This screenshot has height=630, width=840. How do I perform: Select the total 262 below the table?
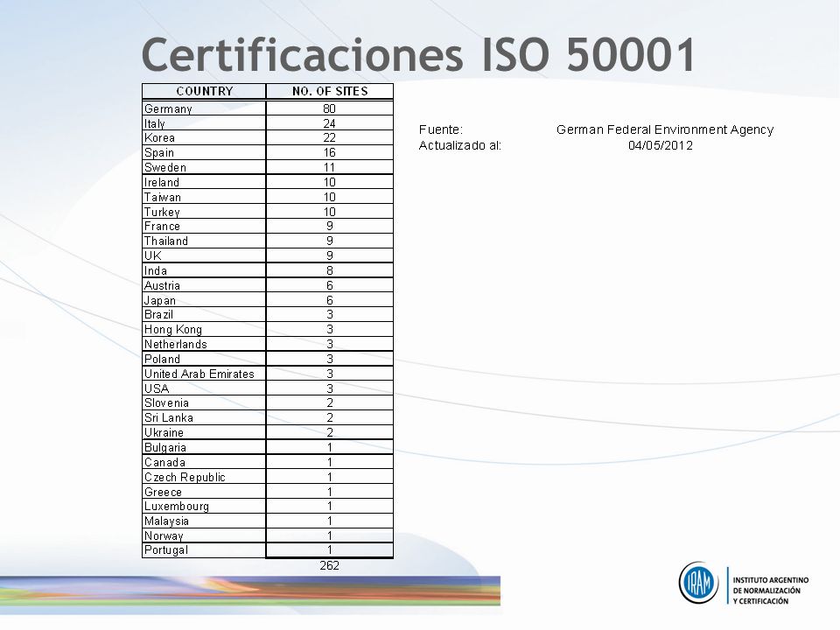coord(330,565)
